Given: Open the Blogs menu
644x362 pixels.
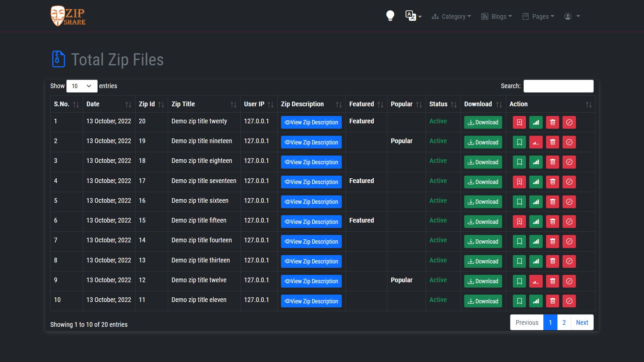Looking at the screenshot, I should (496, 16).
